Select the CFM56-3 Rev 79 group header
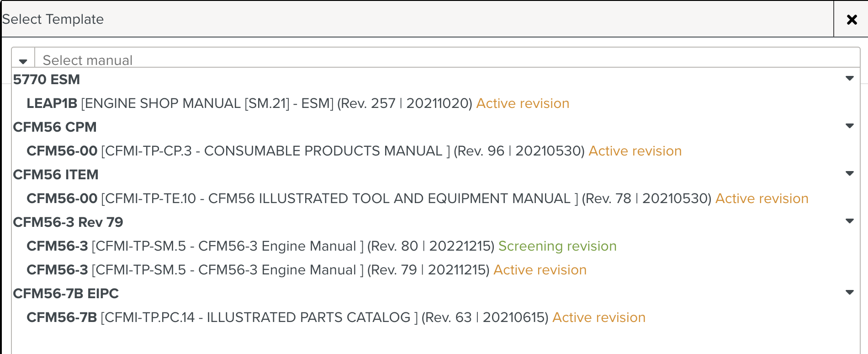The height and width of the screenshot is (354, 868). click(x=68, y=222)
